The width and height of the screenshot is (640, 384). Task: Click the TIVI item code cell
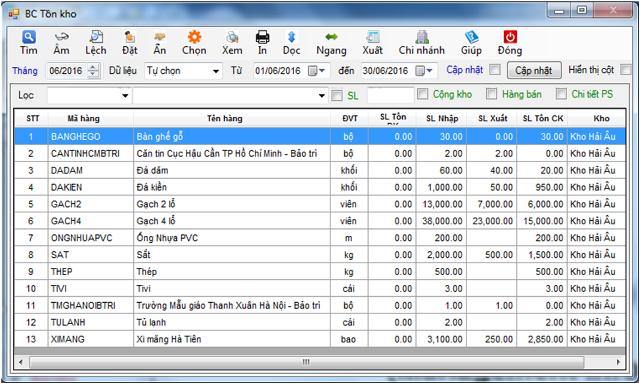(x=91, y=289)
